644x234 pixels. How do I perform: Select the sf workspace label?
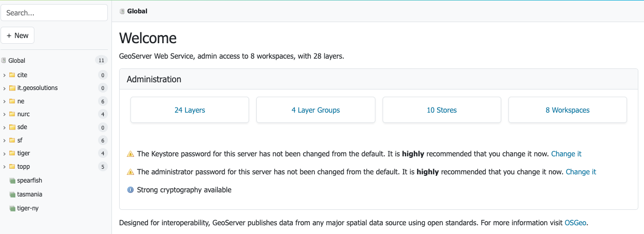20,140
